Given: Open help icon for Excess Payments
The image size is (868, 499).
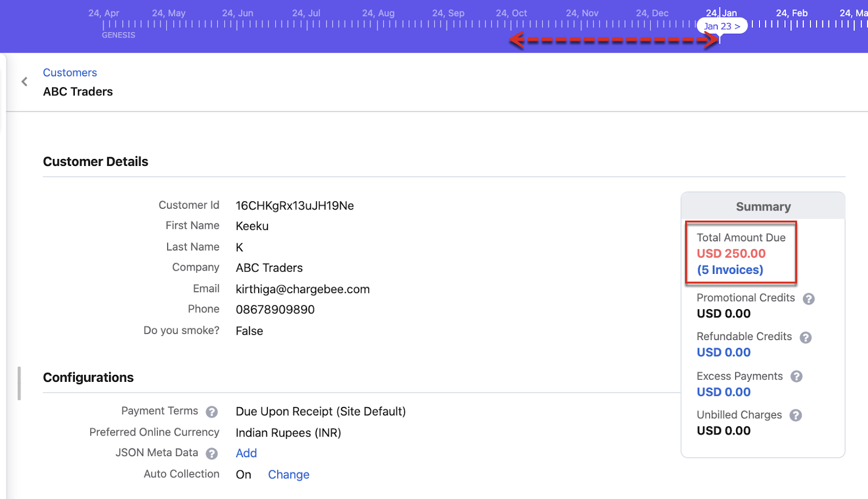Looking at the screenshot, I should 796,376.
